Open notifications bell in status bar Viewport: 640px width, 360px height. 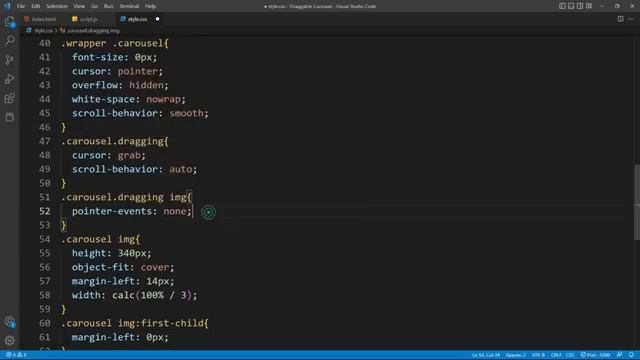[x=631, y=355]
